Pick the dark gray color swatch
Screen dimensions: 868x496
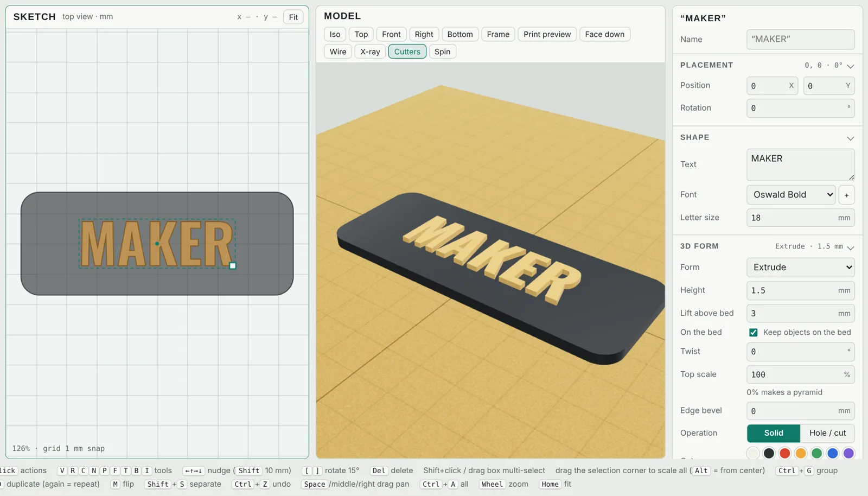pyautogui.click(x=769, y=453)
